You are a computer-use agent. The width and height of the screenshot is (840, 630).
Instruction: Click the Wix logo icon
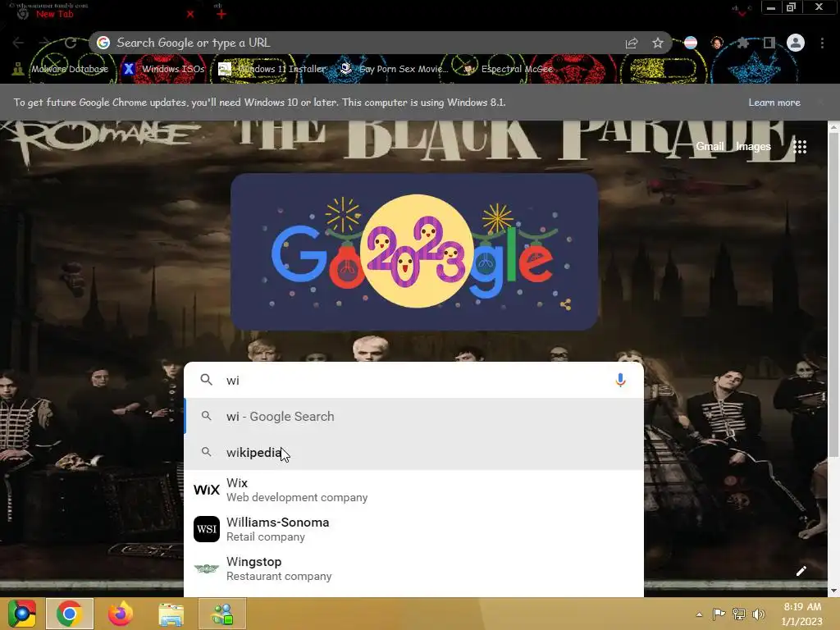206,490
